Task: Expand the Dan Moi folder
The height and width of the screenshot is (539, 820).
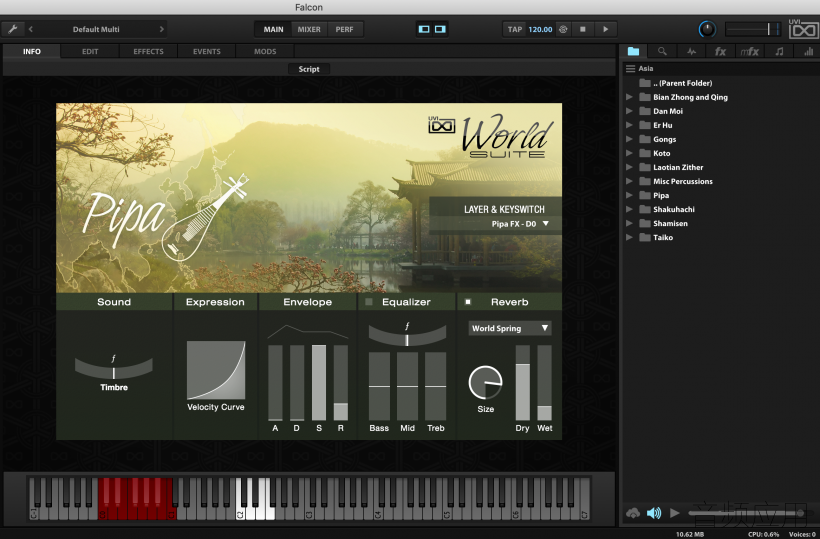Action: [629, 111]
